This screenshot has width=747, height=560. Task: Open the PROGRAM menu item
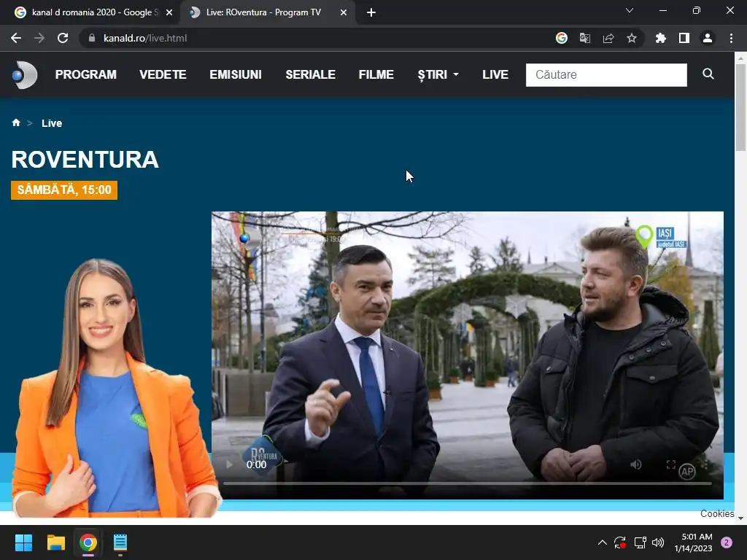click(86, 75)
